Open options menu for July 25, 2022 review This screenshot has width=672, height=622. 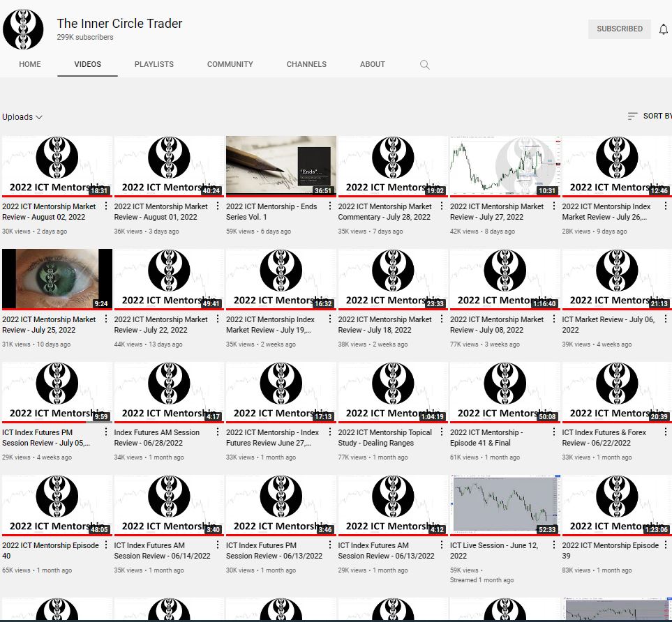pyautogui.click(x=106, y=319)
